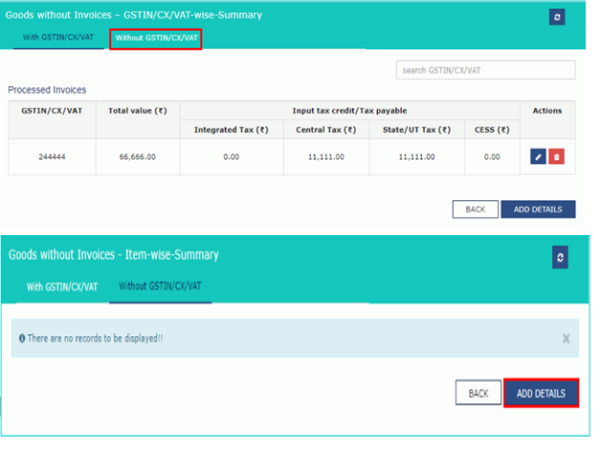Click the red-outlined ADD DETAILS button
600x450 pixels.
[541, 393]
